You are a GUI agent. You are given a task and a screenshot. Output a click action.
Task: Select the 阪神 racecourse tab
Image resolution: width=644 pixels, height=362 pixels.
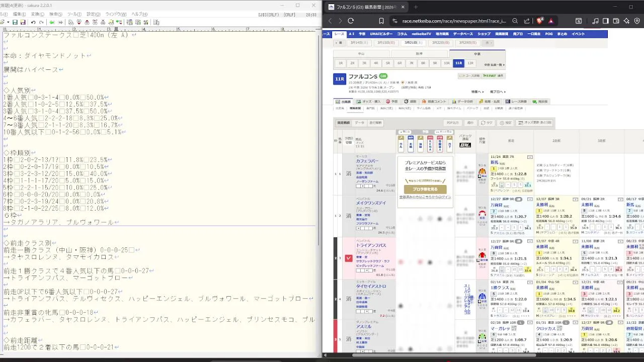tap(419, 53)
